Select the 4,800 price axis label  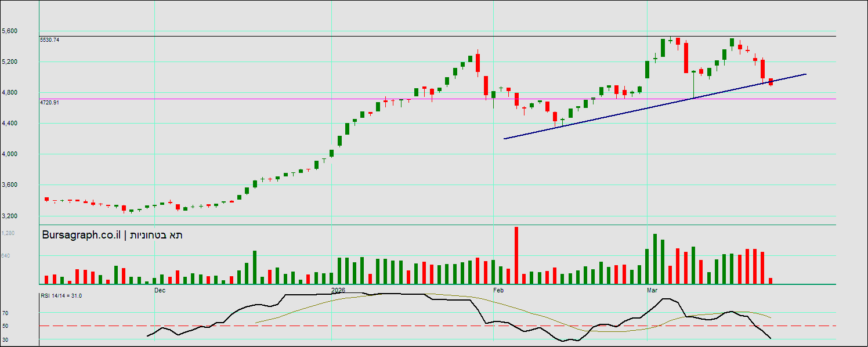(9, 93)
